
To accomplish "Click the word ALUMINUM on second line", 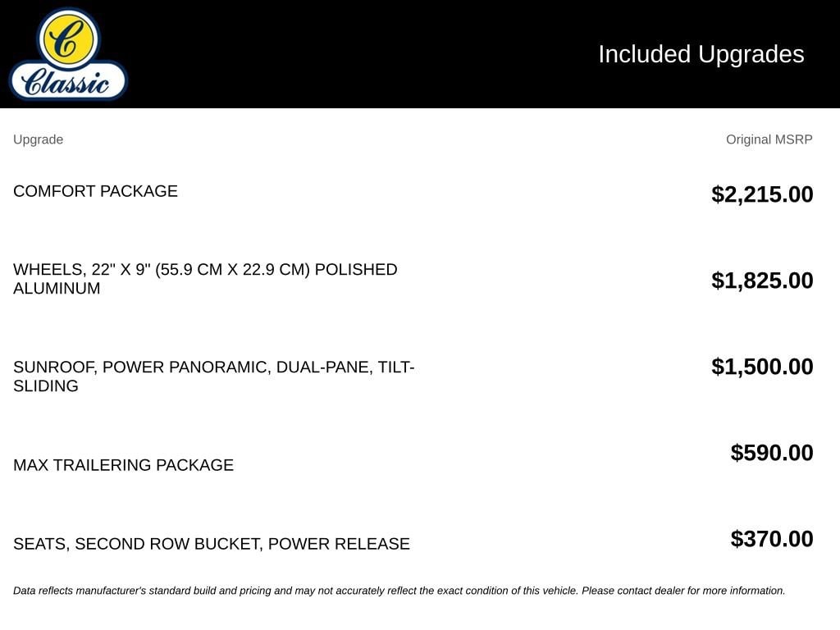I will click(x=57, y=288).
